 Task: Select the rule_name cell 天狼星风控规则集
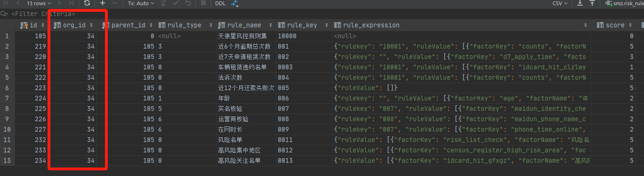pos(246,36)
